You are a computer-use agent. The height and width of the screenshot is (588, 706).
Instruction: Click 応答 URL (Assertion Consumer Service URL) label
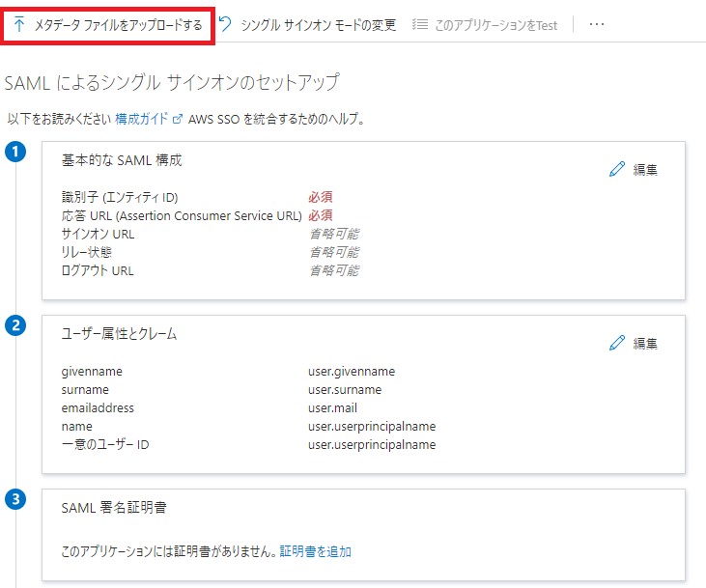coord(182,215)
